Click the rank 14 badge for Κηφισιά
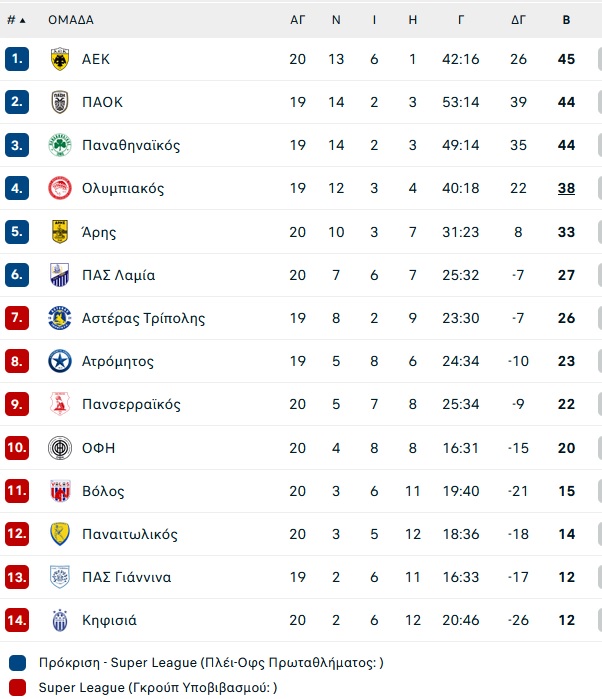602x699 pixels. [17, 620]
